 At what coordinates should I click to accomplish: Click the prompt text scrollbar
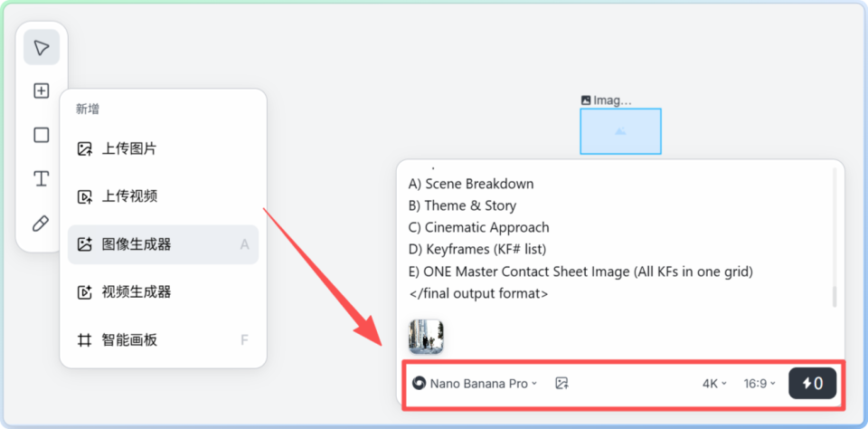(835, 295)
